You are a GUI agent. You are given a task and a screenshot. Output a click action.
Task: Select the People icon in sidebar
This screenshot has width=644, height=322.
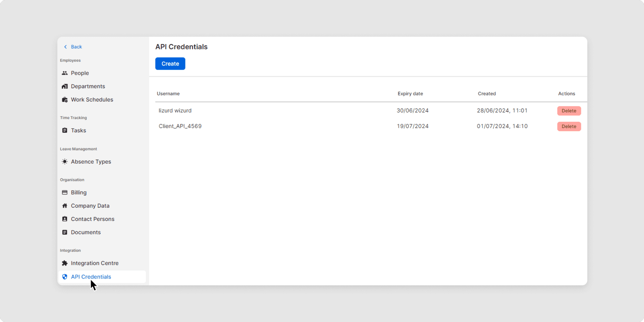[x=64, y=73]
